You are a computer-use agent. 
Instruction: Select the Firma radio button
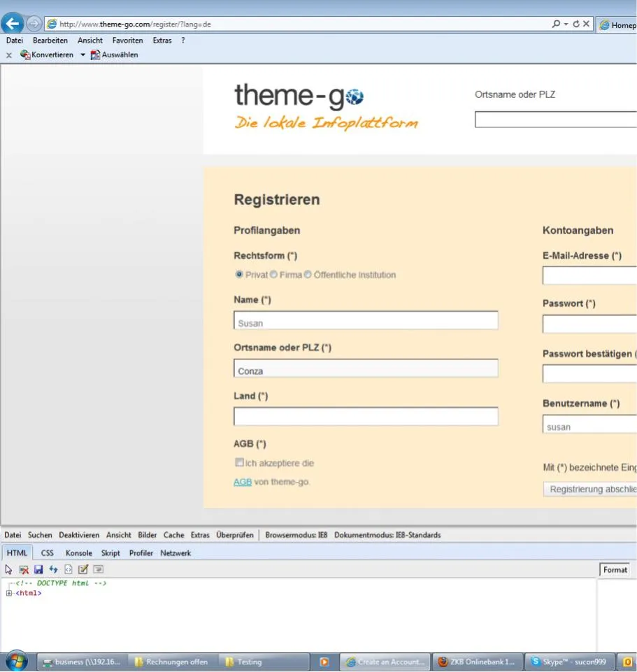273,274
